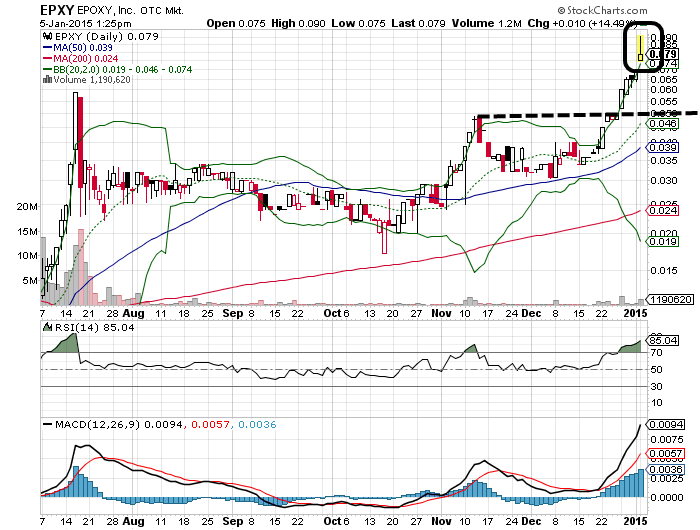Click the 0.046 middle band axis tag
700x530 pixels.
663,124
